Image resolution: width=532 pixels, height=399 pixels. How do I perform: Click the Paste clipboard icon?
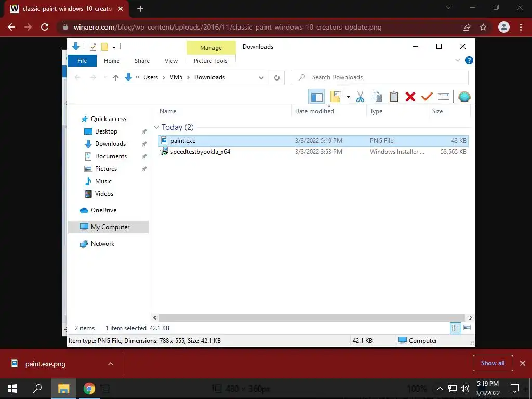(x=394, y=97)
